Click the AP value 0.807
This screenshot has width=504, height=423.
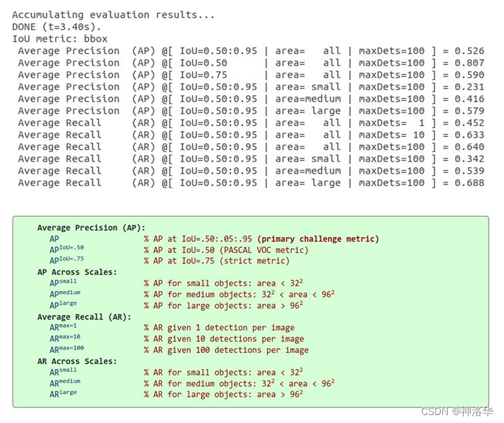pos(469,63)
